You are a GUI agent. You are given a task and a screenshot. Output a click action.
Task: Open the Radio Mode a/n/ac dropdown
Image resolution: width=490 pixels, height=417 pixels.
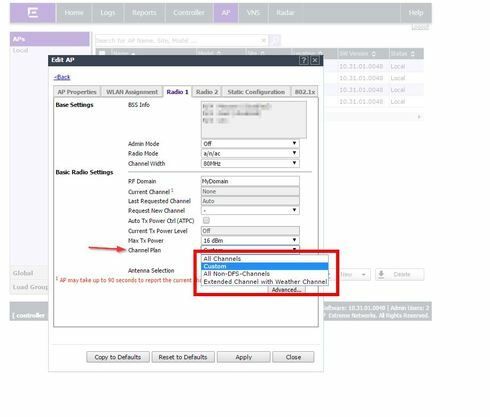(x=250, y=153)
